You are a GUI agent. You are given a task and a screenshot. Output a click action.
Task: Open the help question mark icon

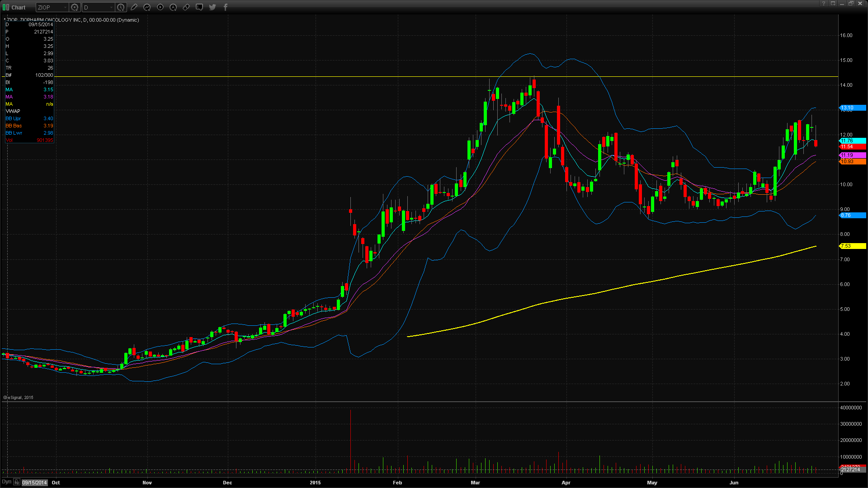[824, 4]
